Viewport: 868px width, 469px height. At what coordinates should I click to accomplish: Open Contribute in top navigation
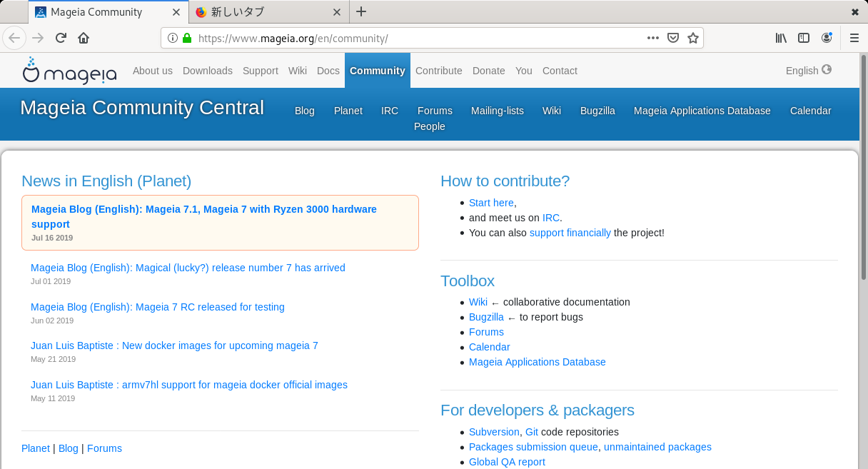pos(439,71)
